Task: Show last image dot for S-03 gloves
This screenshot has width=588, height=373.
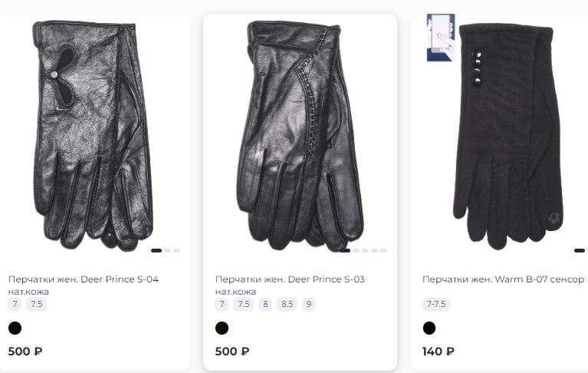Action: tap(383, 250)
